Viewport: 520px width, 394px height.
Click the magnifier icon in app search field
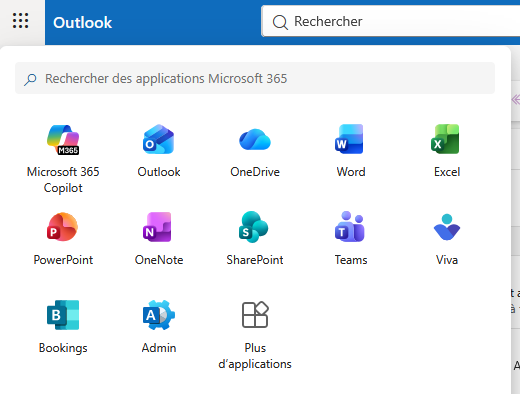(x=30, y=79)
